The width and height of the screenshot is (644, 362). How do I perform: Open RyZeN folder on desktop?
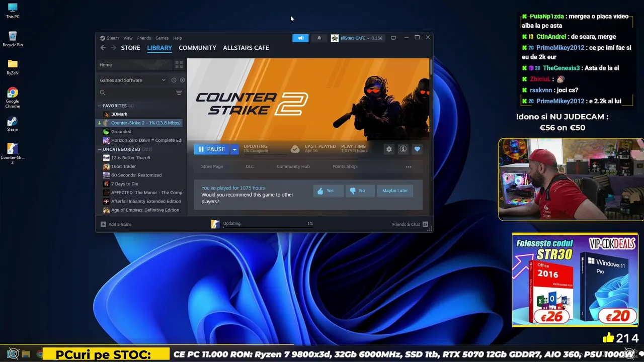tap(13, 67)
